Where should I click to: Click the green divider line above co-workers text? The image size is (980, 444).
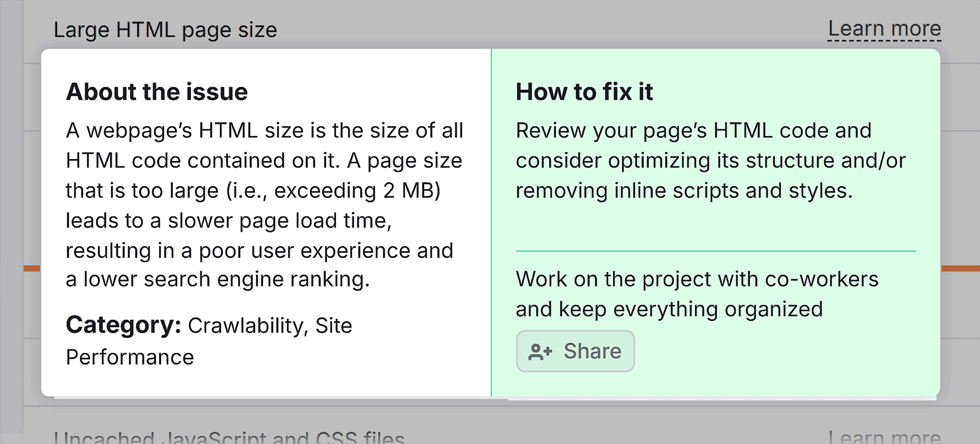click(x=716, y=251)
